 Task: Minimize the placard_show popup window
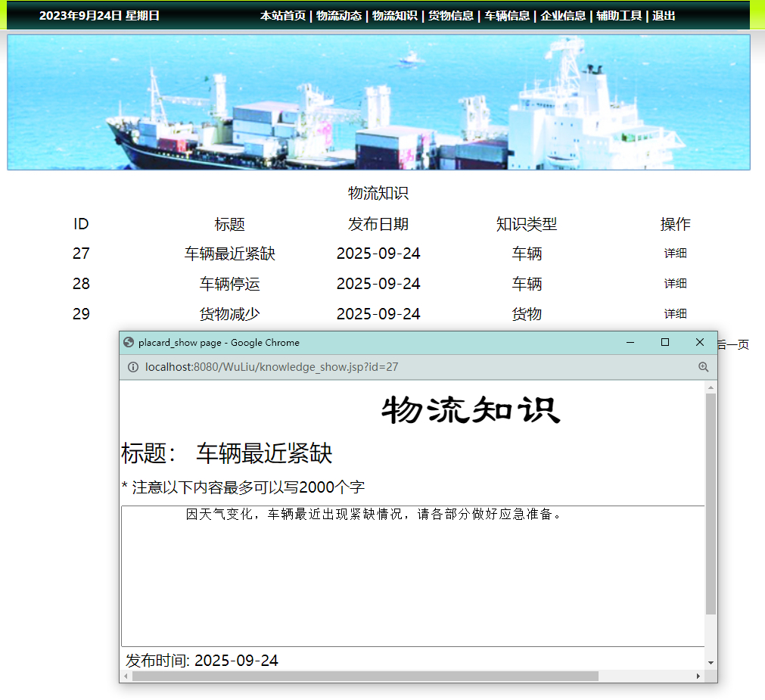point(630,342)
